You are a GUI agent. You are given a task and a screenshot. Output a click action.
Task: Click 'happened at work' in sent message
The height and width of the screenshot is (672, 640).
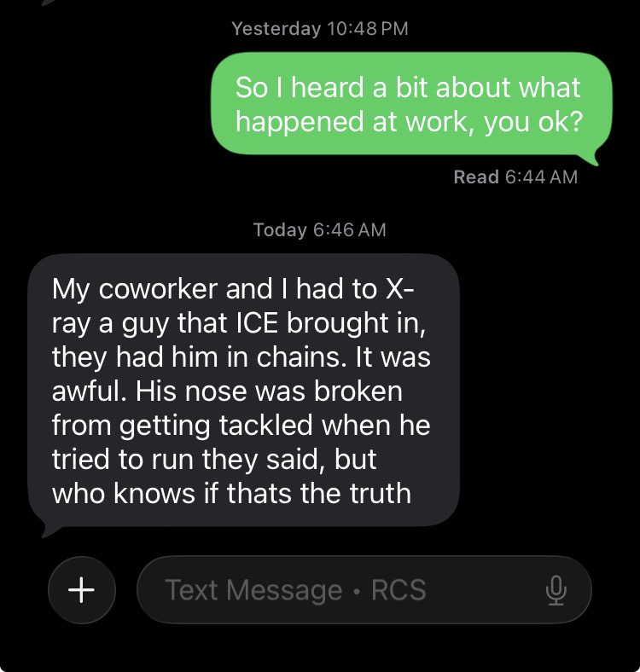(355, 122)
